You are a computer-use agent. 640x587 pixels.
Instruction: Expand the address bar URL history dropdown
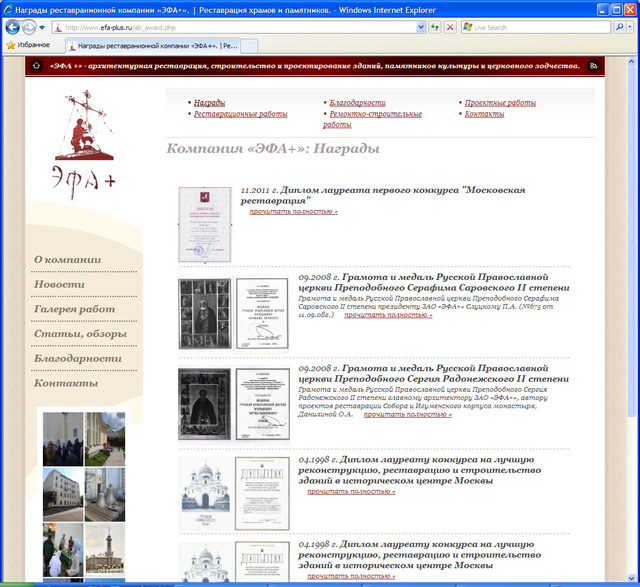(x=421, y=27)
